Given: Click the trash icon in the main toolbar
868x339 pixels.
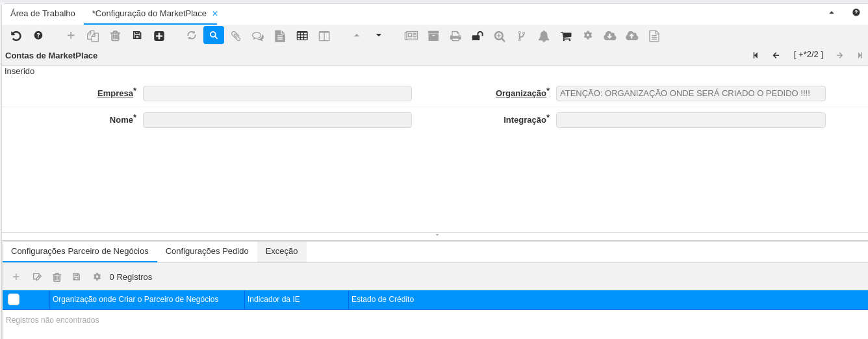Looking at the screenshot, I should click(x=115, y=36).
